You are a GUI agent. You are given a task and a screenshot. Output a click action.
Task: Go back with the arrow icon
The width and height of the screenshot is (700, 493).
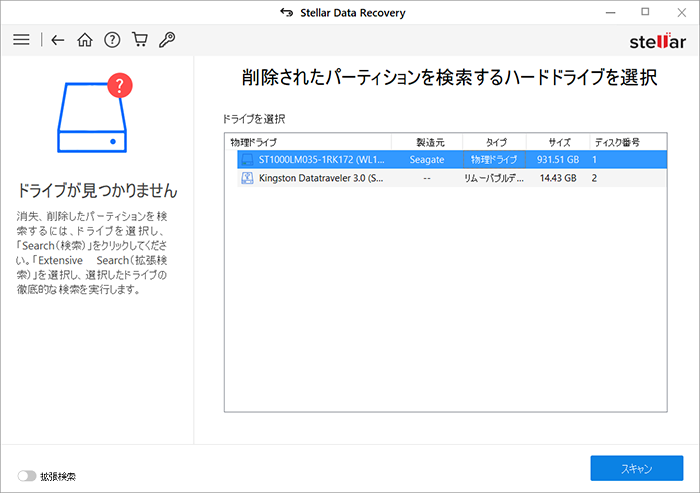coord(58,40)
